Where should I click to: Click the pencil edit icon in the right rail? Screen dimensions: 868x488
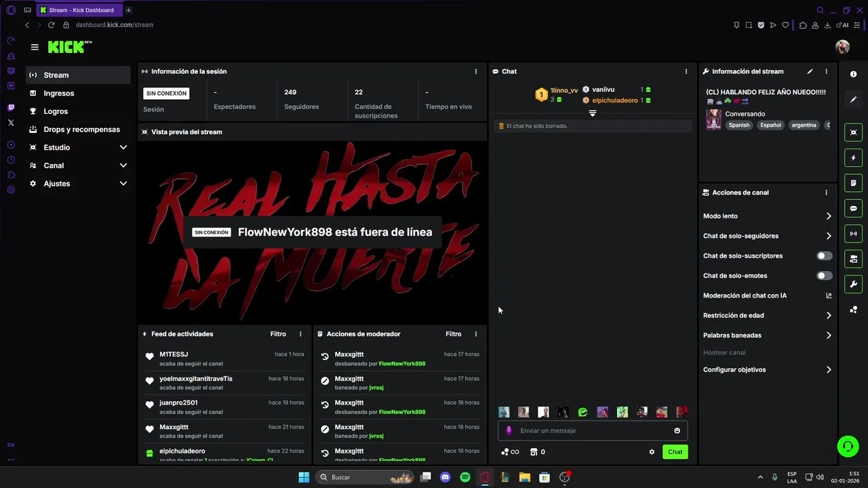(x=853, y=100)
